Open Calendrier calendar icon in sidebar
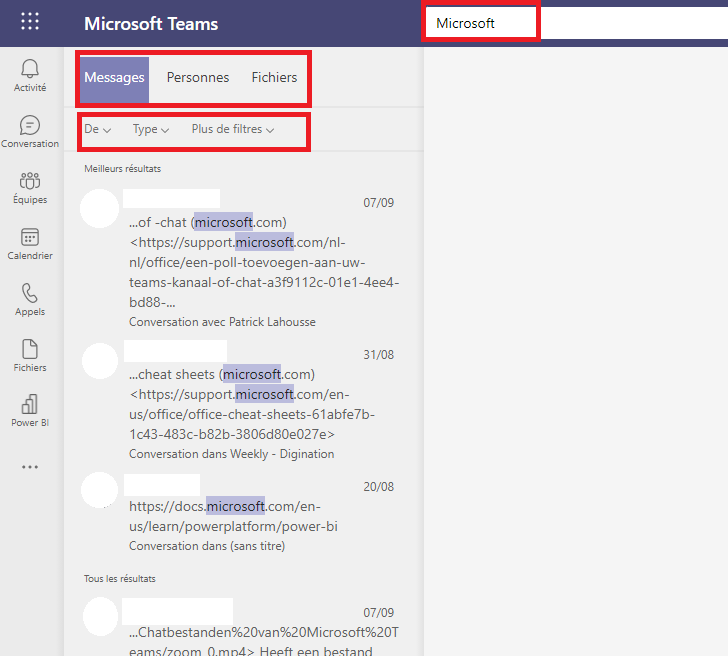Image resolution: width=728 pixels, height=656 pixels. click(30, 244)
